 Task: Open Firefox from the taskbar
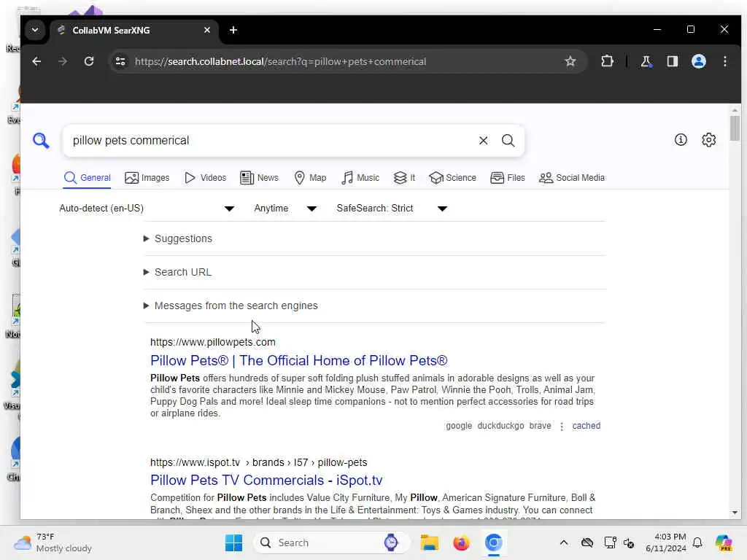pyautogui.click(x=461, y=542)
